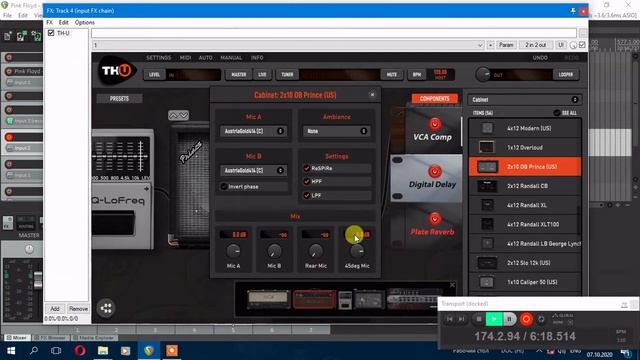
Task: Enable Invert phase for Mic B
Action: tap(224, 187)
